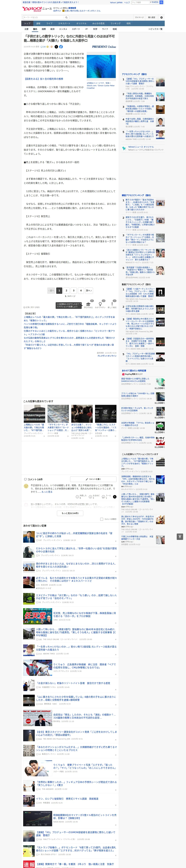The height and width of the screenshot is (868, 186).
Task: Select the ライブ navigation tab
Action: coord(49,24)
